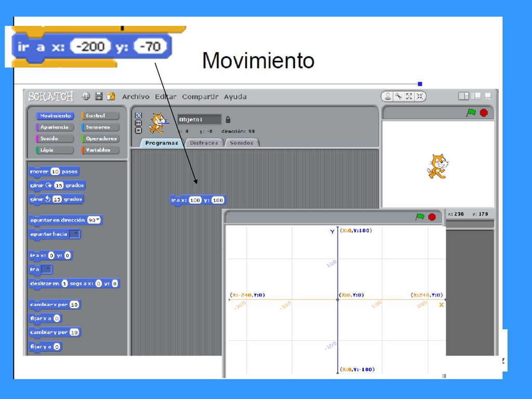
Task: Click the sprite name field Objeto1
Action: pos(199,119)
